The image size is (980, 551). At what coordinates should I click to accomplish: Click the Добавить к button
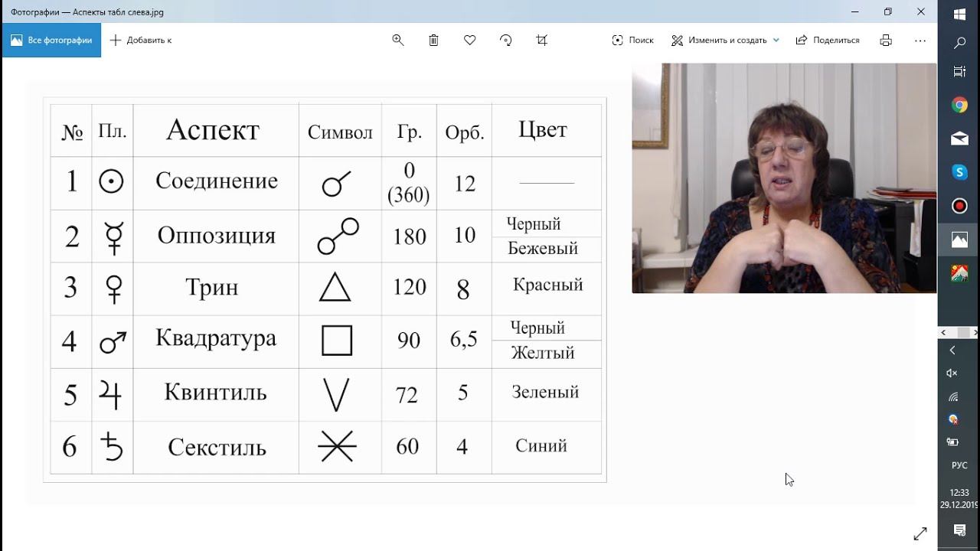point(141,41)
